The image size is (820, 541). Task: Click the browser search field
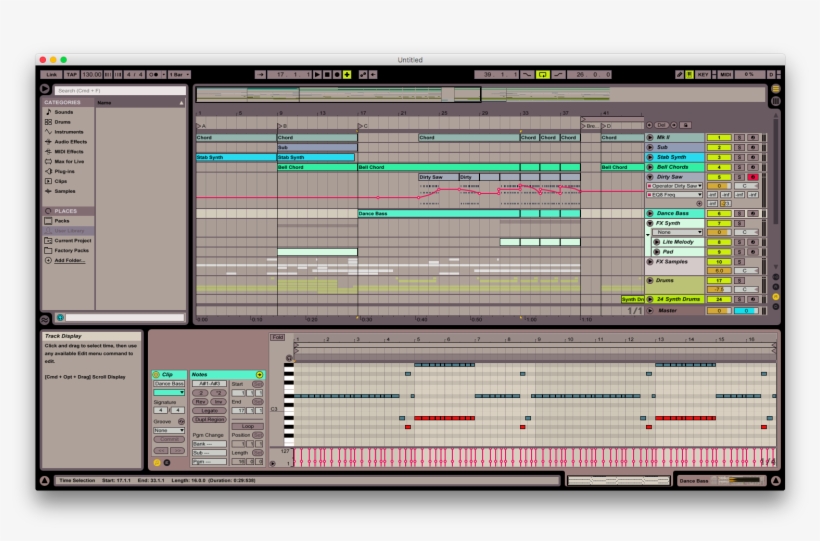tap(120, 91)
